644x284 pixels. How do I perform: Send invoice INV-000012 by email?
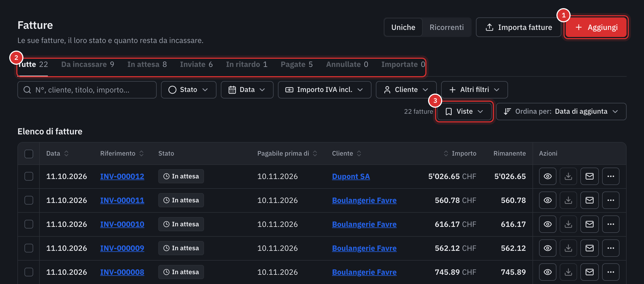coord(589,176)
